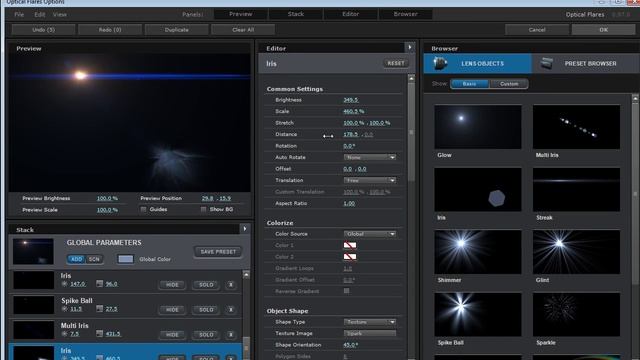Toggle the Preview panel tab
The height and width of the screenshot is (360, 640).
pos(240,14)
